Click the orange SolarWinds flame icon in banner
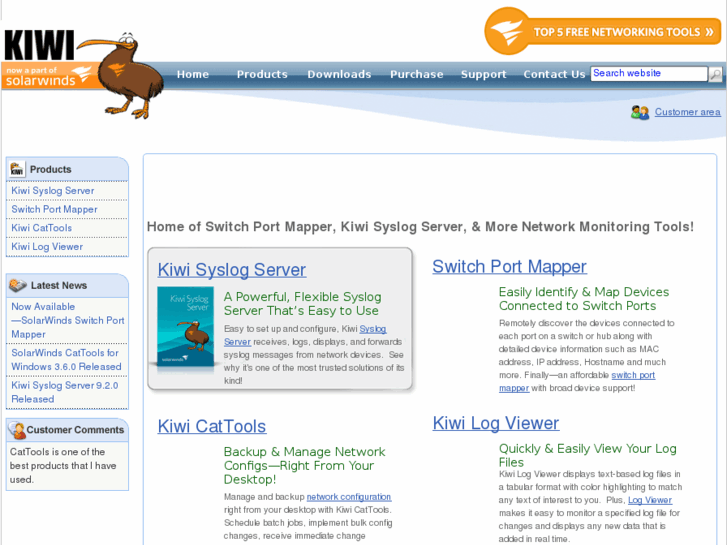 pyautogui.click(x=506, y=32)
